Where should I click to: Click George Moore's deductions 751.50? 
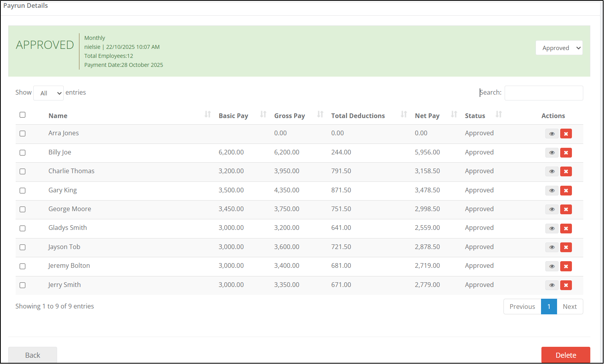(341, 209)
